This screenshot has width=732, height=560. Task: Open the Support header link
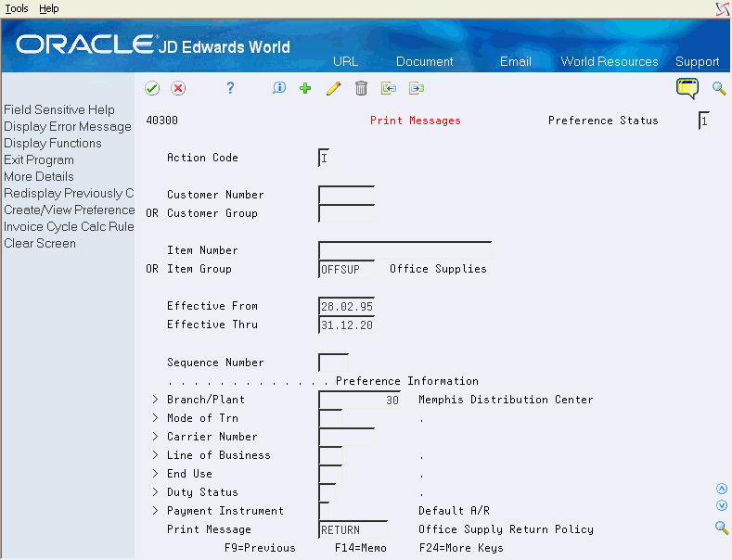[x=697, y=61]
